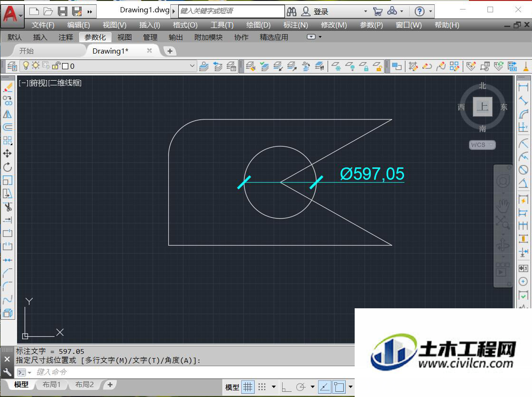Switch to the 开始 document tab

27,51
